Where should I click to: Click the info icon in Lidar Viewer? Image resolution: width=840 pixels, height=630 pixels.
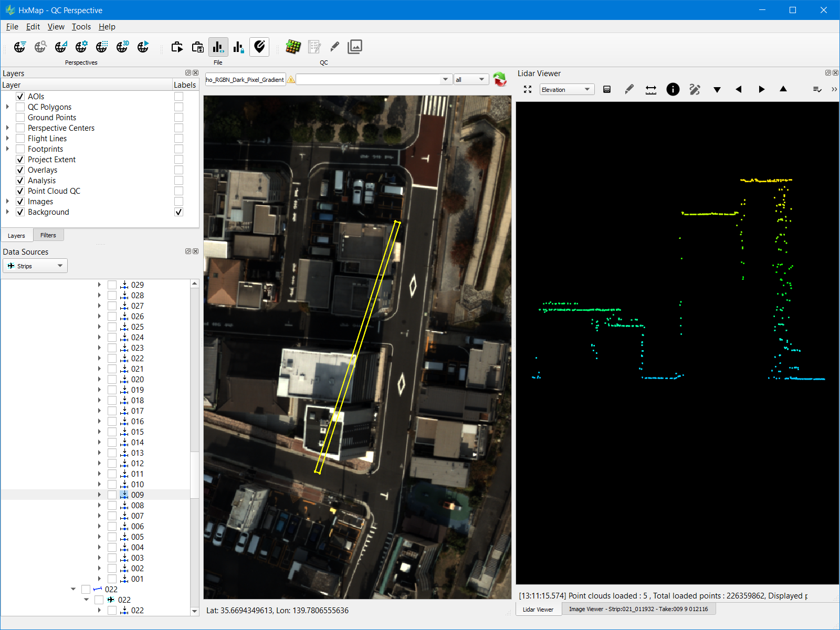673,90
